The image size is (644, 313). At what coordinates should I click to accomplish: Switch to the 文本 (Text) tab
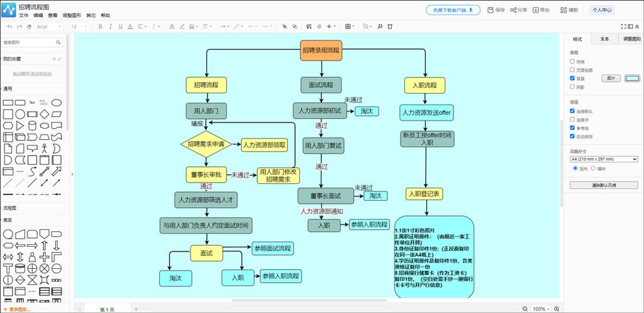coord(604,39)
